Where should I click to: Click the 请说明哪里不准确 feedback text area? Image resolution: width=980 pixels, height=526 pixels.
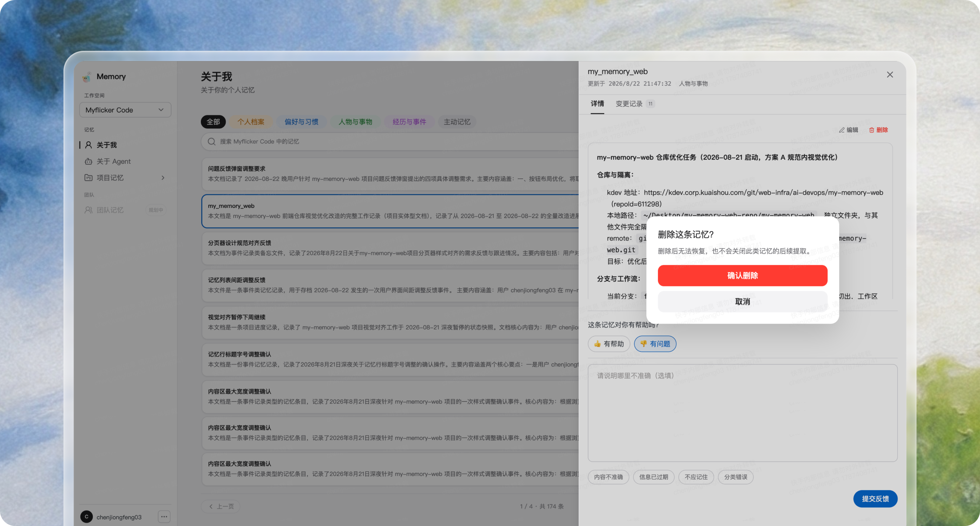click(x=743, y=413)
